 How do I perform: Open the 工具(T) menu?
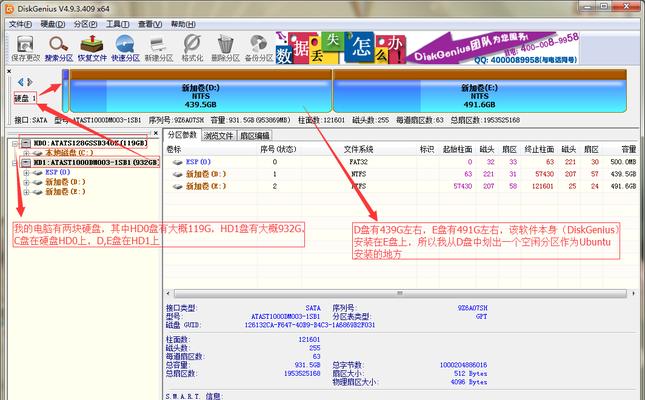[118, 24]
